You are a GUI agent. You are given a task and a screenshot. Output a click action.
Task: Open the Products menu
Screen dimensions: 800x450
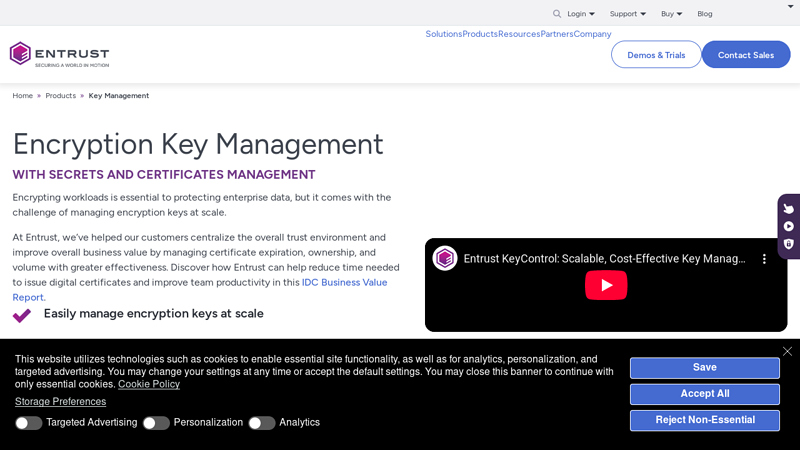480,34
